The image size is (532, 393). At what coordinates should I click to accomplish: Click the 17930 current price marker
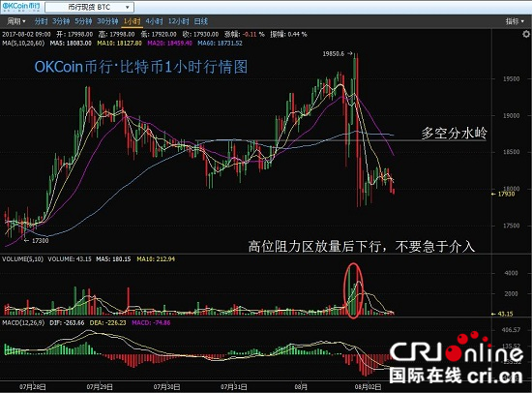click(x=503, y=194)
